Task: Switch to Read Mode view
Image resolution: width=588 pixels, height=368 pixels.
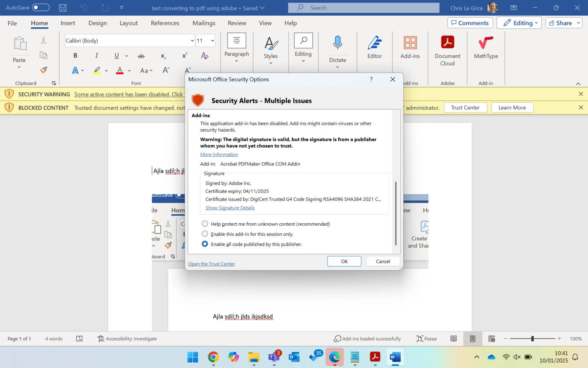Action: [454, 339]
